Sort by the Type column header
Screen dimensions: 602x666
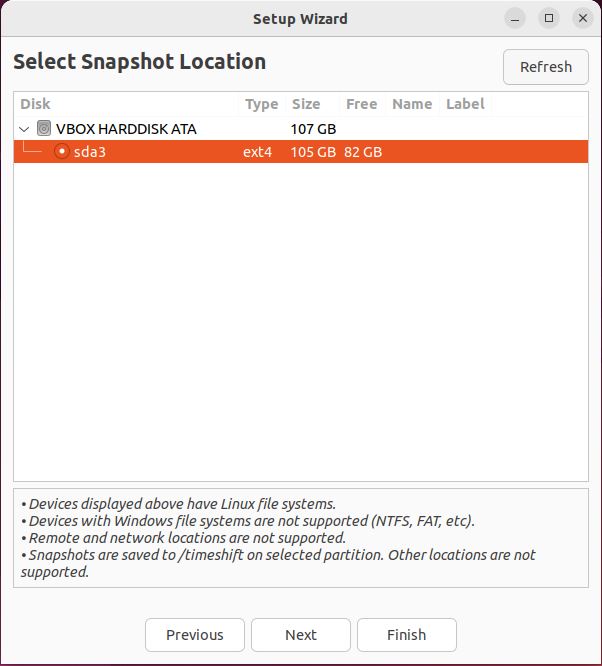pyautogui.click(x=262, y=104)
